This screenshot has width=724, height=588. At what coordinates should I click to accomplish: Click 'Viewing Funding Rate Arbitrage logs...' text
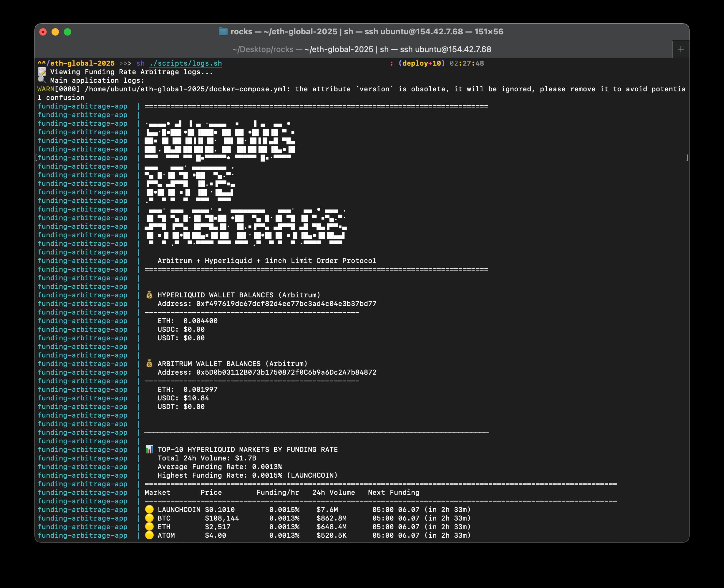point(132,72)
